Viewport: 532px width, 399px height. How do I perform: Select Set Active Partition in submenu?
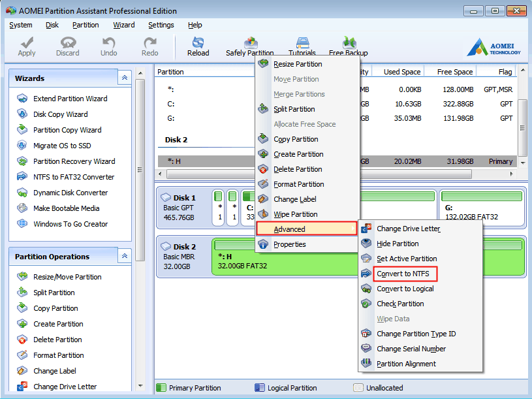420,259
